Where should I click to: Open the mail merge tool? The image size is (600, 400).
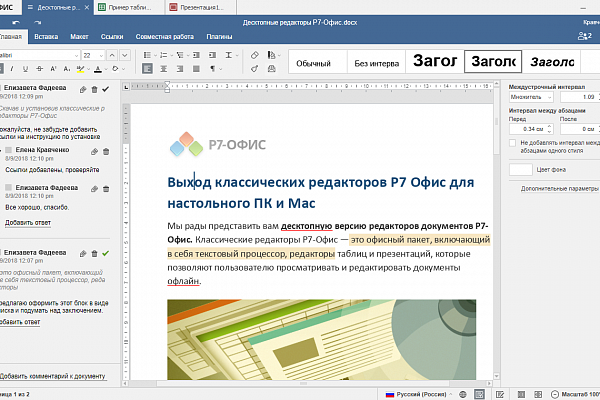272,69
